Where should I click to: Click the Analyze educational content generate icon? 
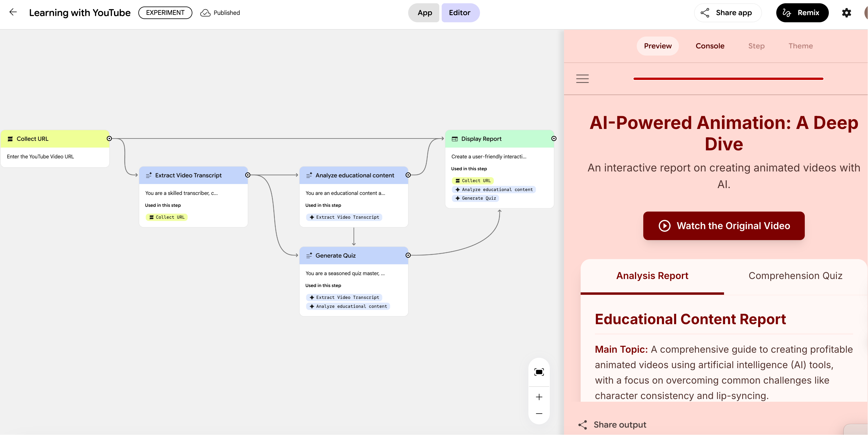(x=309, y=175)
